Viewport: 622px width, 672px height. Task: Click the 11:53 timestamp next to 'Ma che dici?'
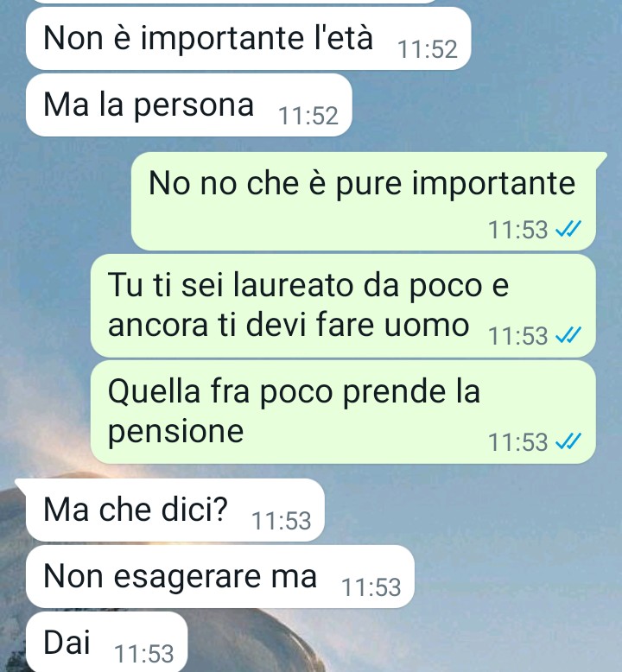point(282,521)
